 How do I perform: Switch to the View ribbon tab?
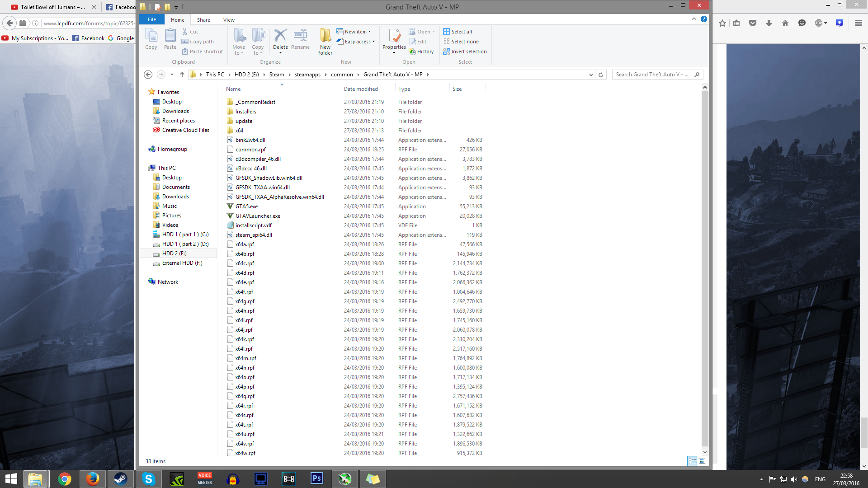pos(229,20)
